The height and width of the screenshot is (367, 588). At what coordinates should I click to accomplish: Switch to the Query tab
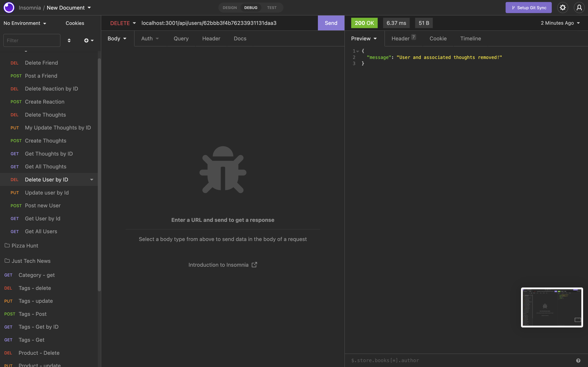point(181,38)
